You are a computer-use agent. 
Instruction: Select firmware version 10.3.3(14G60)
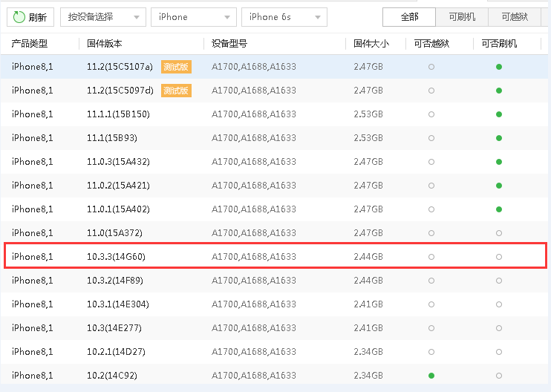116,257
